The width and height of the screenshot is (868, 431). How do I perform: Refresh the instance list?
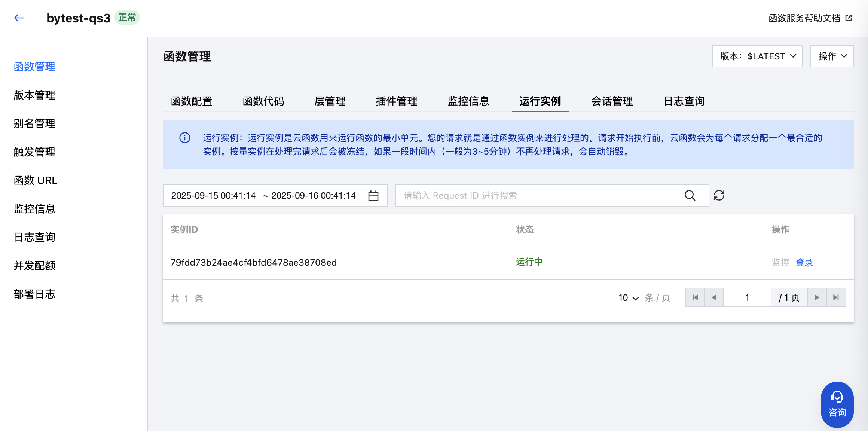[x=719, y=196]
